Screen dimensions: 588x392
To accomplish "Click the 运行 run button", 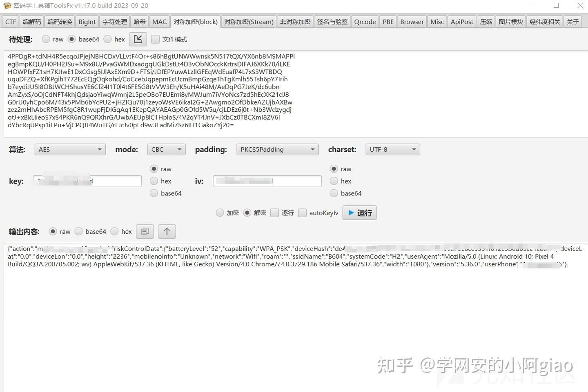I will [x=359, y=213].
